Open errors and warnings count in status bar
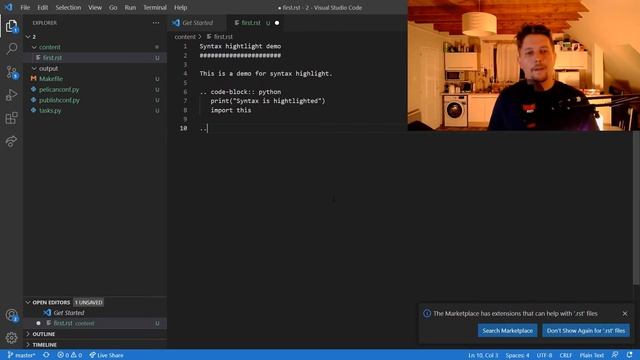Viewport: 640px width, 360px height. point(69,355)
